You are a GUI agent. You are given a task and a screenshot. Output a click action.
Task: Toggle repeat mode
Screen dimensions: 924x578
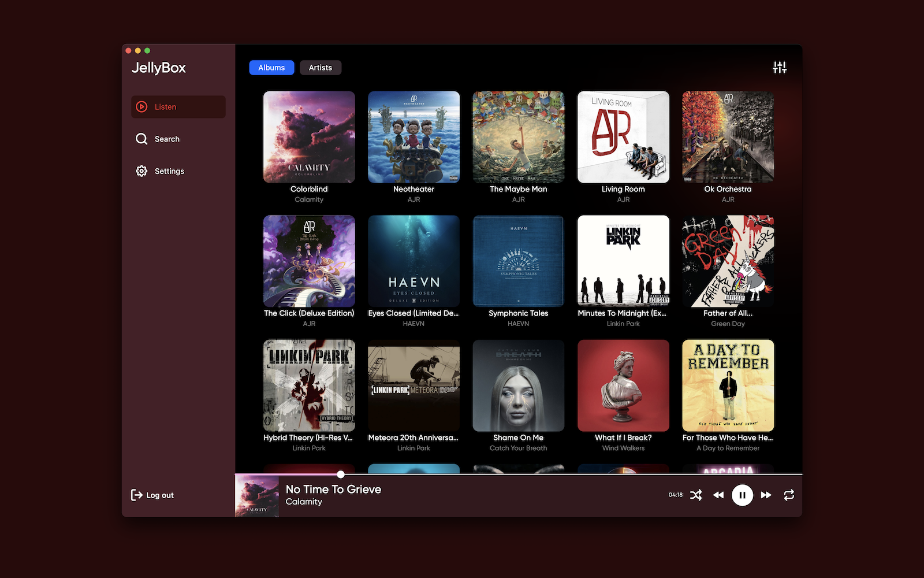point(789,495)
